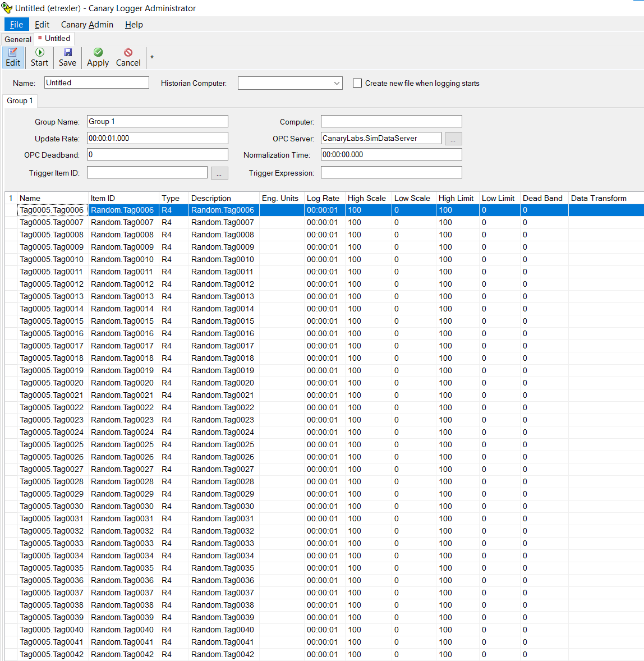This screenshot has width=644, height=661.
Task: Start the logging session
Action: click(39, 57)
